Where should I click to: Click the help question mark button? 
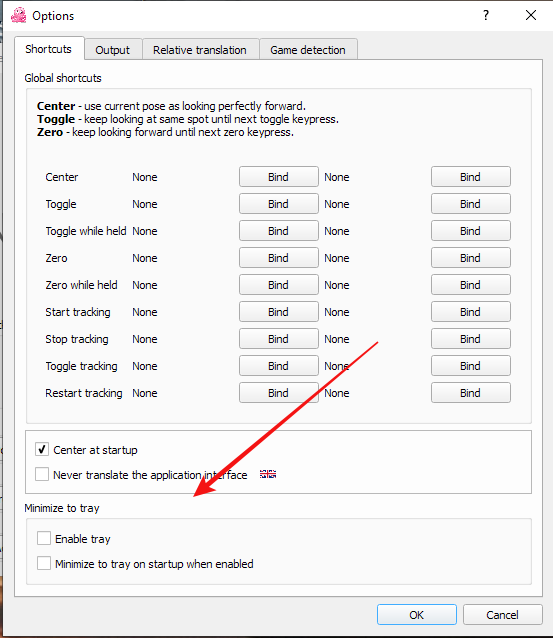[486, 15]
